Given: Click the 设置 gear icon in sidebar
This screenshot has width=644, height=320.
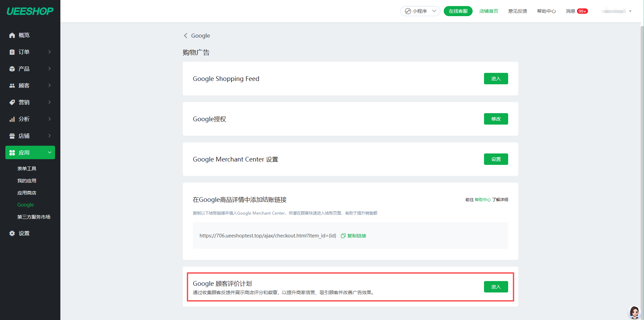Looking at the screenshot, I should tap(12, 233).
